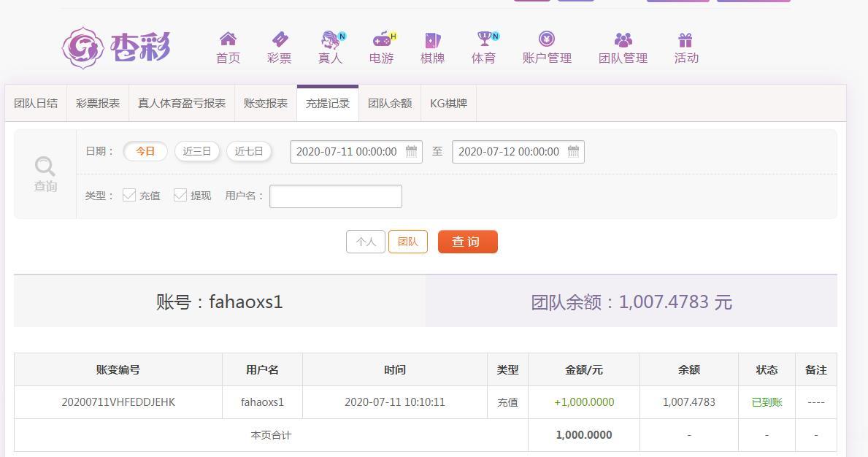Viewport: 868px width, 457px height.
Task: Click the 查询 magnifier search icon
Action: click(45, 166)
